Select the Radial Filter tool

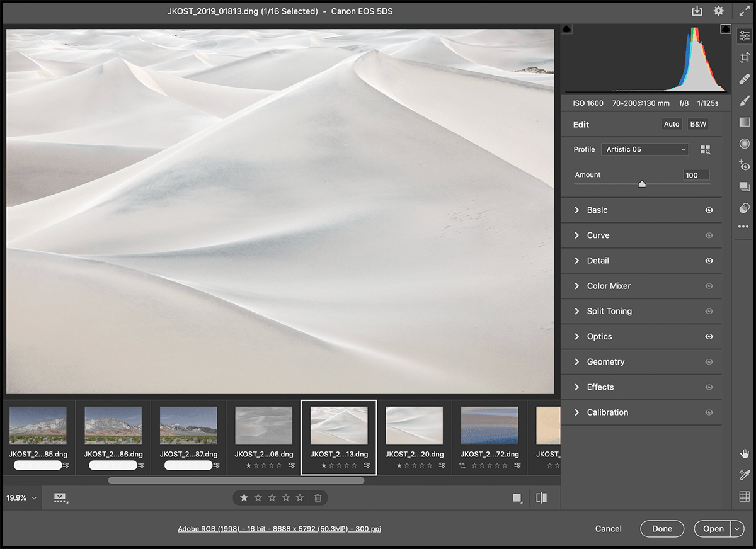click(744, 144)
